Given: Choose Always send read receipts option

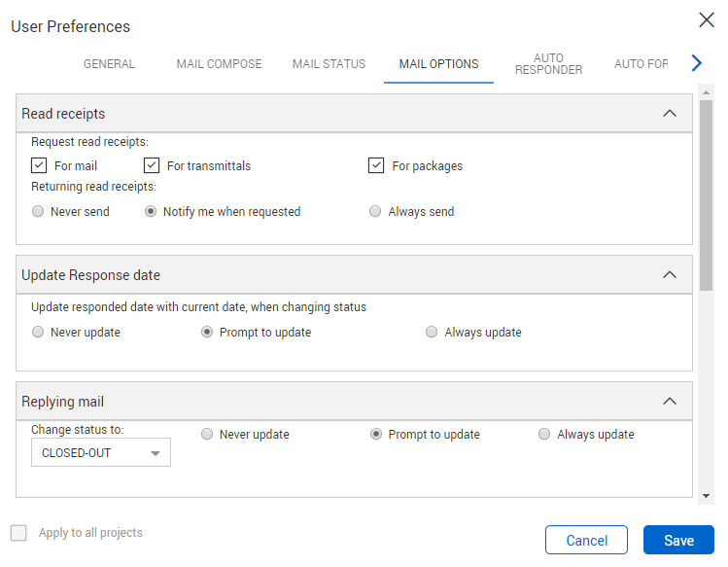Looking at the screenshot, I should (375, 211).
